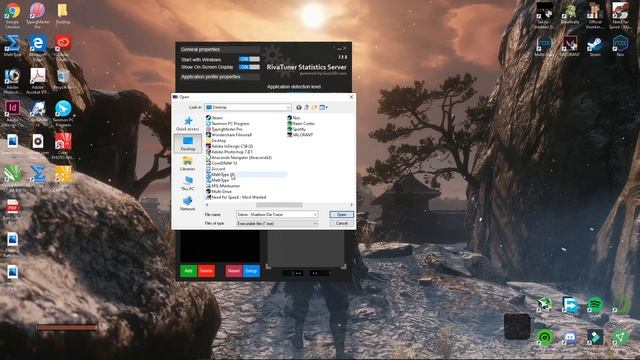Select Adobe InDesign CS6 entry
640x360 pixels.
tap(229, 146)
